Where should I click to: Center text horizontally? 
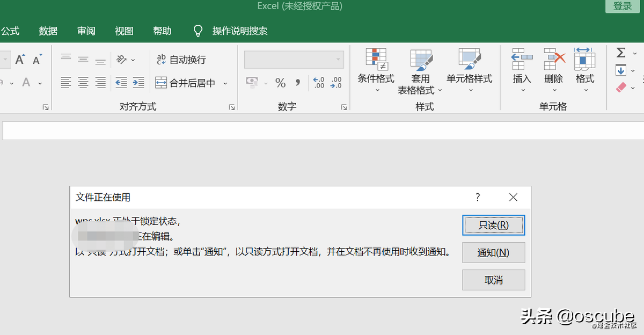pyautogui.click(x=83, y=82)
